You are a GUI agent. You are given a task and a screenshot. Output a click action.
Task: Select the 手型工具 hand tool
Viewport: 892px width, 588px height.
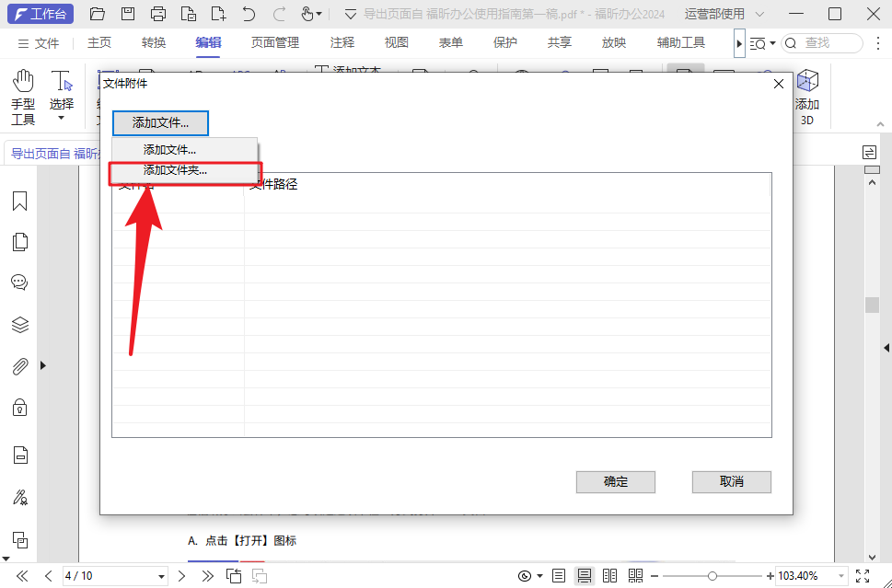click(x=23, y=98)
